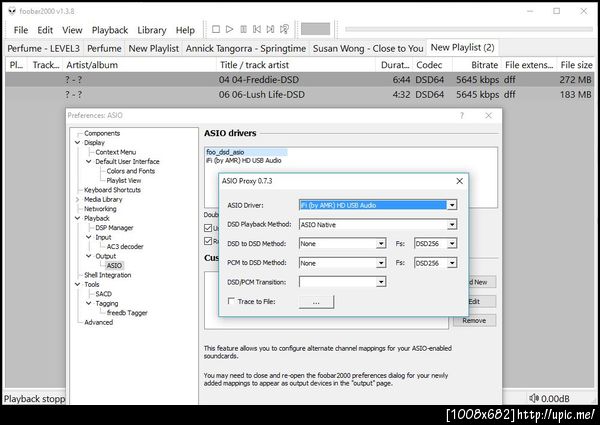This screenshot has height=425, width=600.
Task: Collapse the Playback tree node
Action: coord(78,218)
